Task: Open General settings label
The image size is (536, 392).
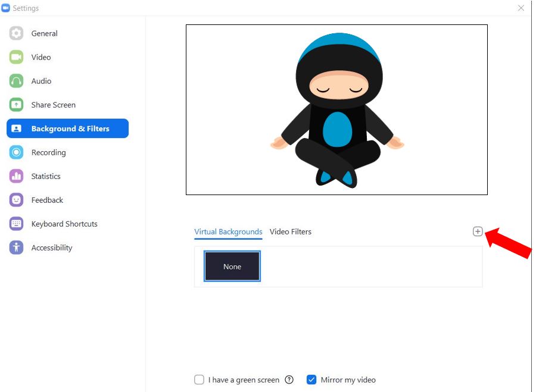Action: [45, 33]
